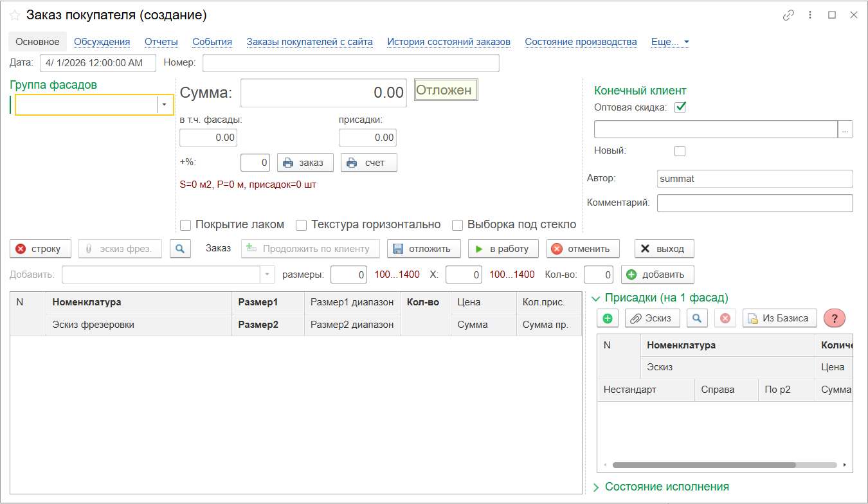The height and width of the screenshot is (504, 868).
Task: Click the magnifier icon in Присадки toolbar
Action: click(697, 318)
